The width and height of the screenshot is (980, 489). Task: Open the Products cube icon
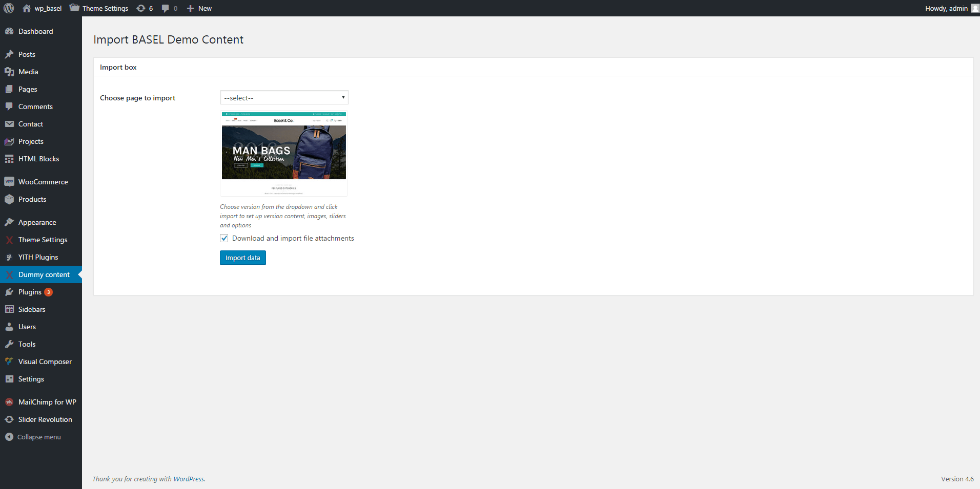[10, 199]
